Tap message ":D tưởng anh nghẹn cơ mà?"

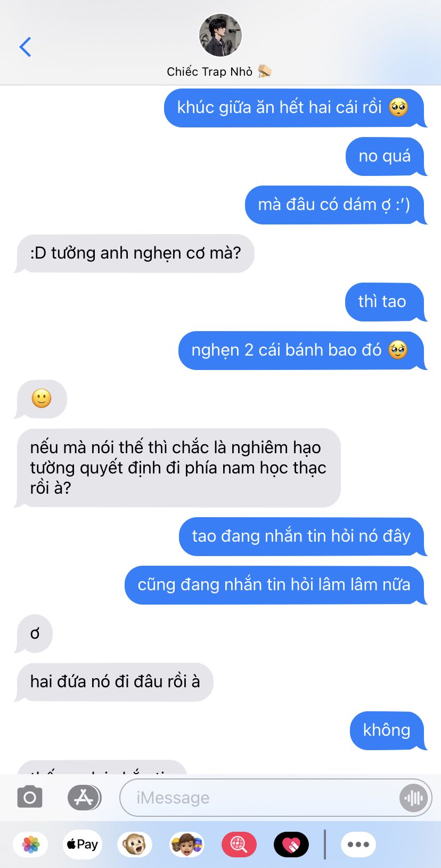tap(135, 253)
